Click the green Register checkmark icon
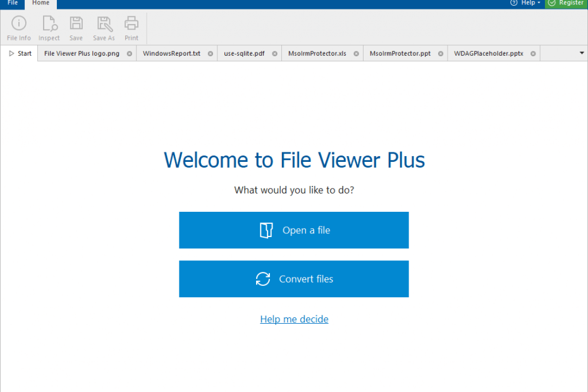 [x=553, y=3]
